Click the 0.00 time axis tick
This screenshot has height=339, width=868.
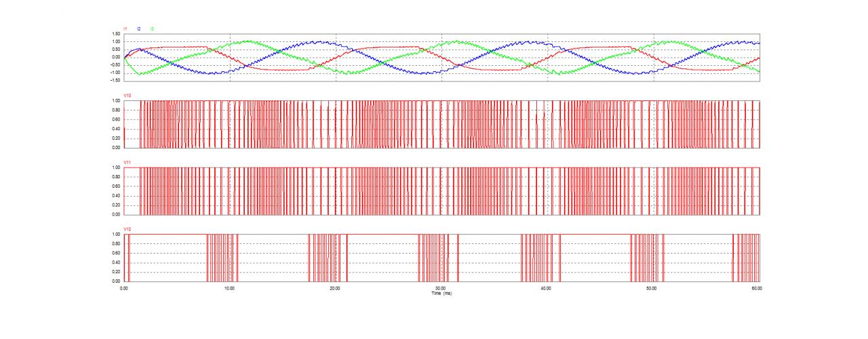123,288
